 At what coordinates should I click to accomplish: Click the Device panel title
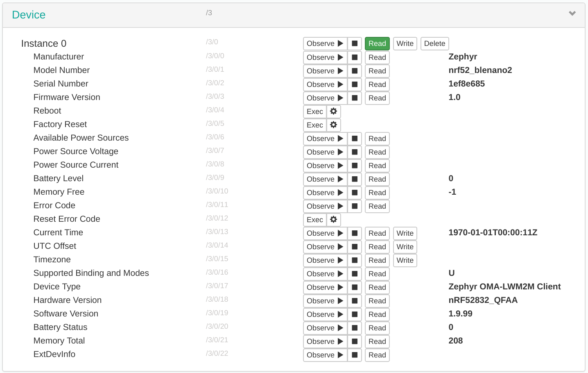29,15
